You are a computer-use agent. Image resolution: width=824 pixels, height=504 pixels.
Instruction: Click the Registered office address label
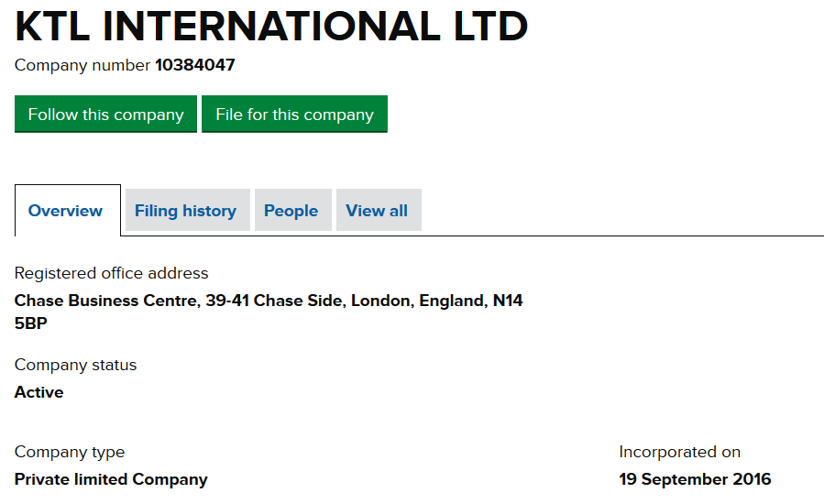111,273
